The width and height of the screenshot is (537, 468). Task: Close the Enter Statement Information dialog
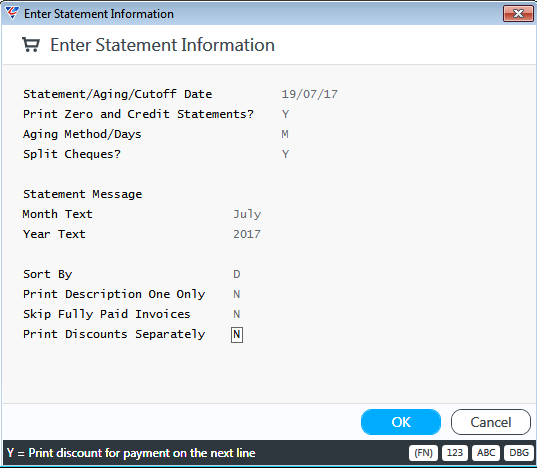coord(518,14)
